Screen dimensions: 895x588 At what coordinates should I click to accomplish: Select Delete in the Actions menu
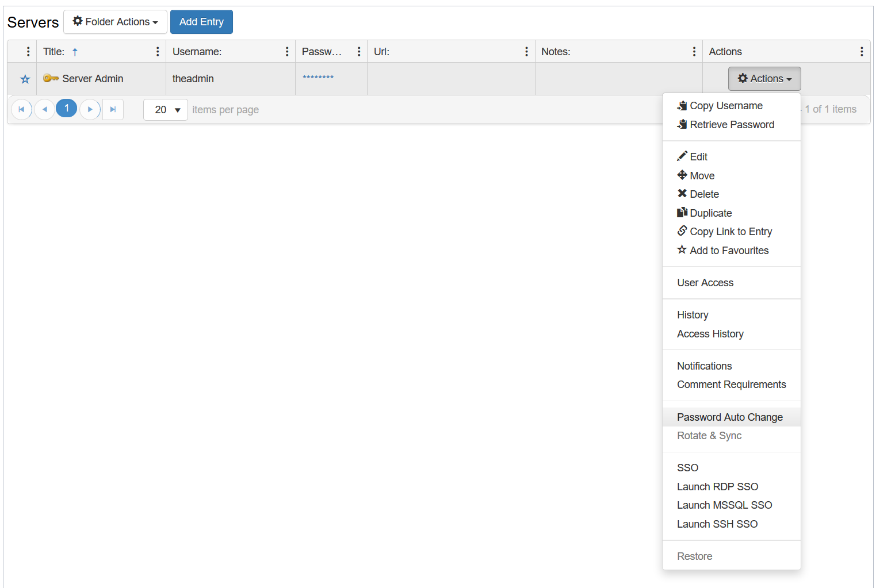pyautogui.click(x=732, y=194)
